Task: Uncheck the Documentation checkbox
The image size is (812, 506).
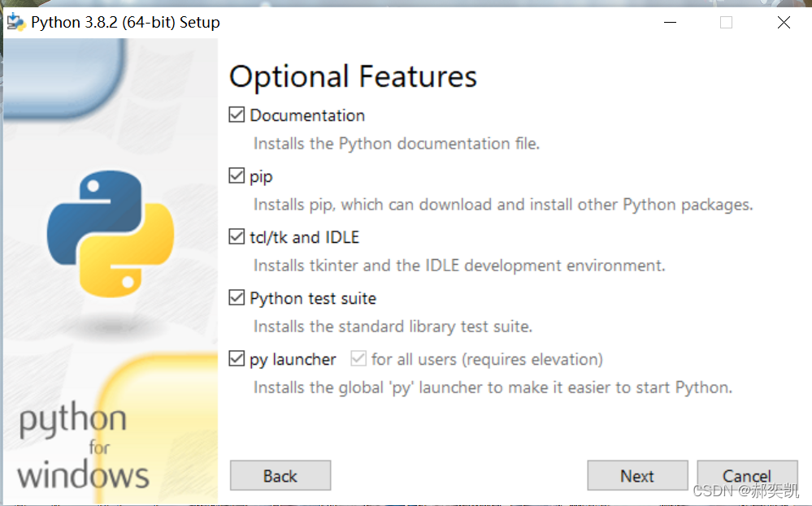Action: 237,115
